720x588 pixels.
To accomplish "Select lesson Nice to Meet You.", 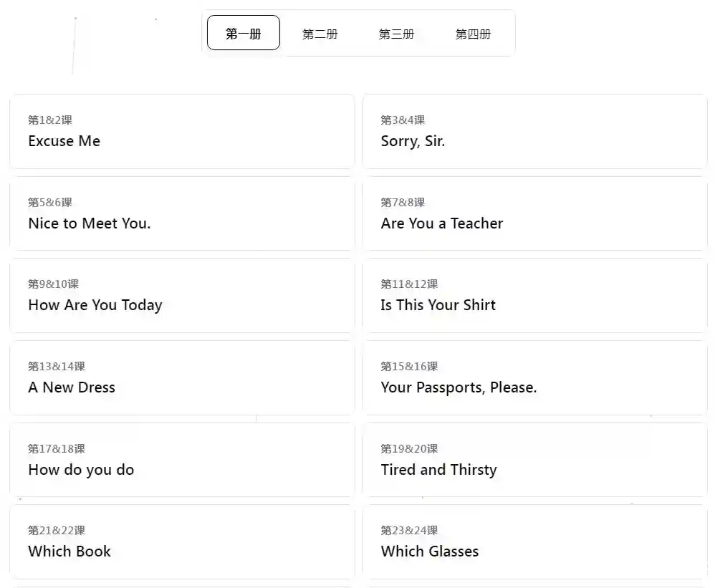I will click(x=182, y=214).
